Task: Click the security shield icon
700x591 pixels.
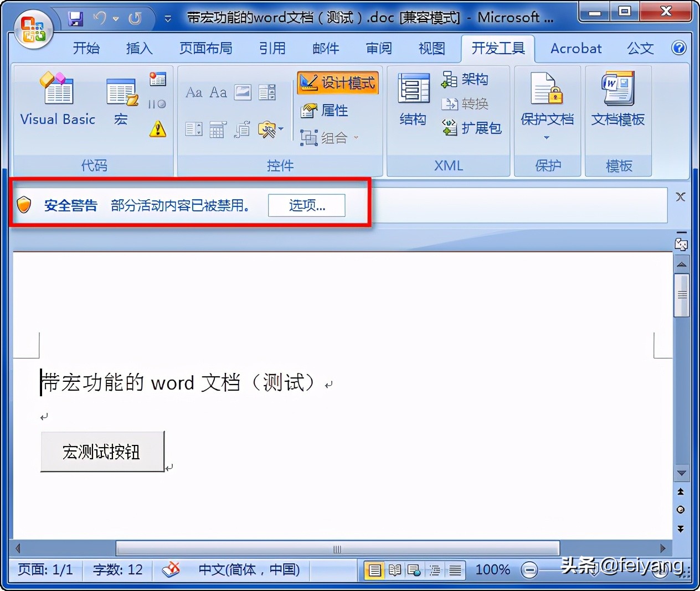Action: pos(24,205)
